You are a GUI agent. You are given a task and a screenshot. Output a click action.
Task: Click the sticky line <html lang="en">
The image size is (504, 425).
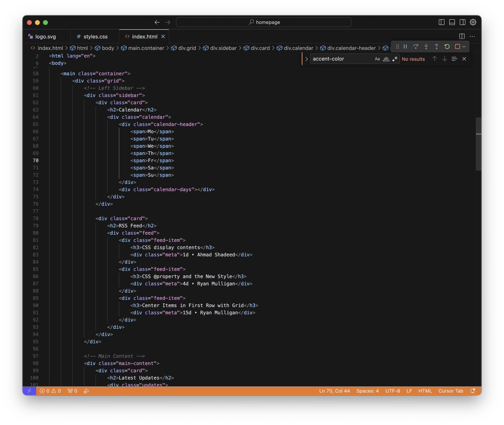point(72,55)
